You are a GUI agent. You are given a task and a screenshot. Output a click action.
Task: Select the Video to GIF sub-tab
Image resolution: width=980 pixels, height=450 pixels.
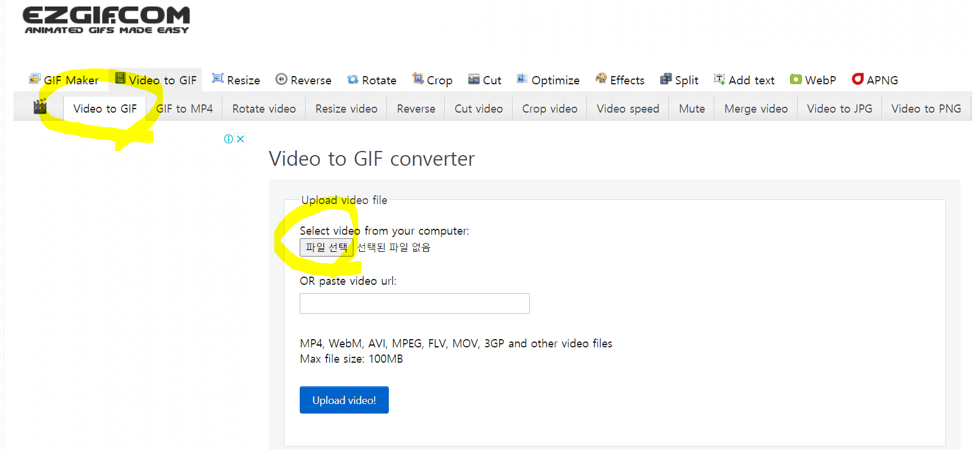point(105,109)
